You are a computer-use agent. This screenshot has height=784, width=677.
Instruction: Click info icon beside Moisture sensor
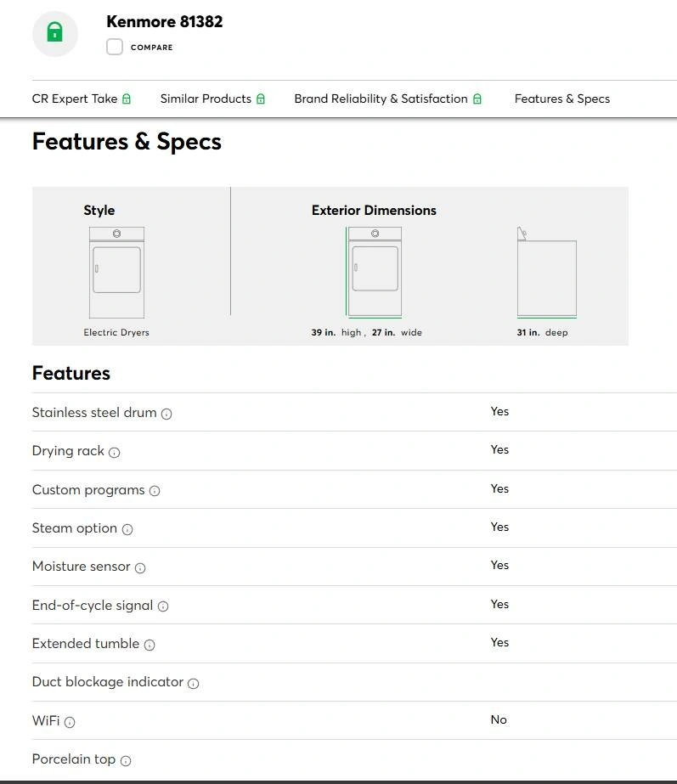(140, 567)
